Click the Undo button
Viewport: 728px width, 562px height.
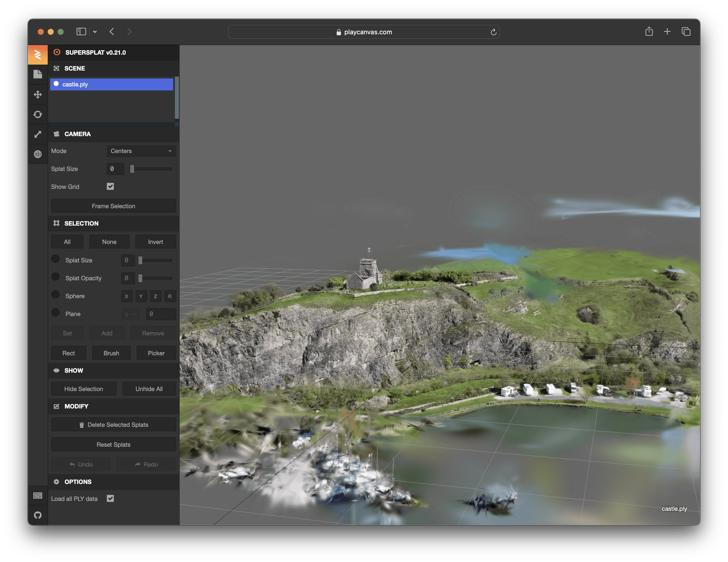pyautogui.click(x=81, y=464)
